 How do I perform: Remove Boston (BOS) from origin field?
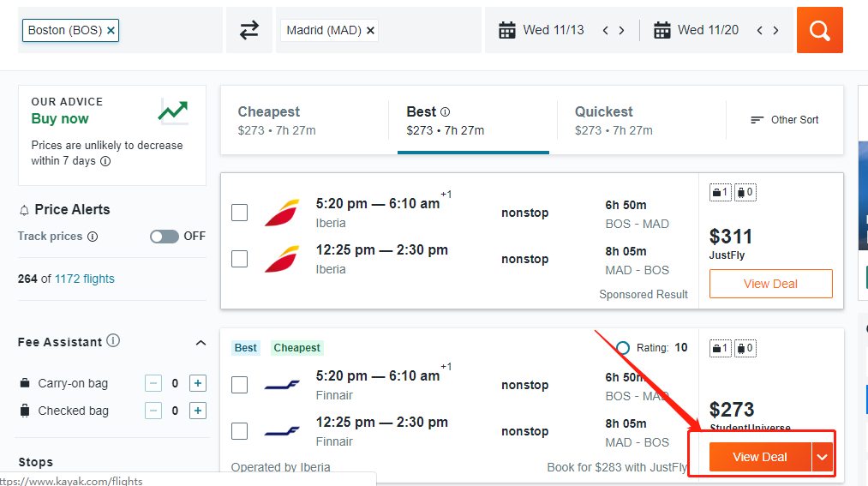[x=111, y=31]
